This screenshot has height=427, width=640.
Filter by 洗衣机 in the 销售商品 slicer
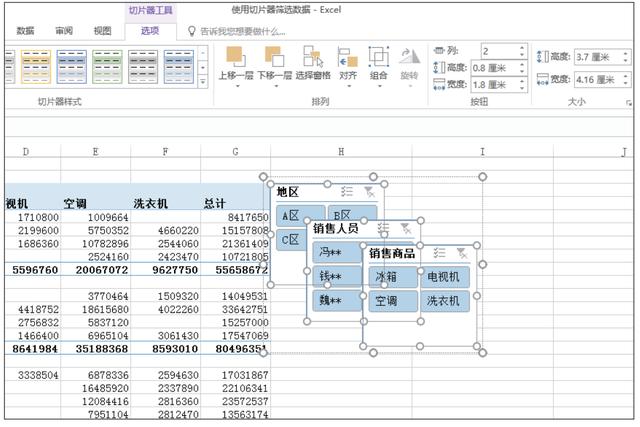click(445, 301)
